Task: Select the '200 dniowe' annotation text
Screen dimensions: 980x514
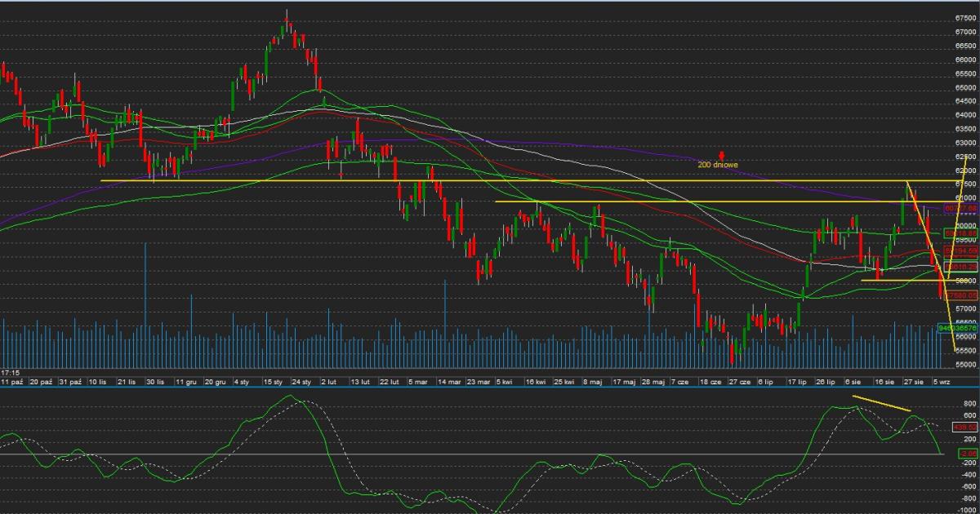Action: point(718,165)
